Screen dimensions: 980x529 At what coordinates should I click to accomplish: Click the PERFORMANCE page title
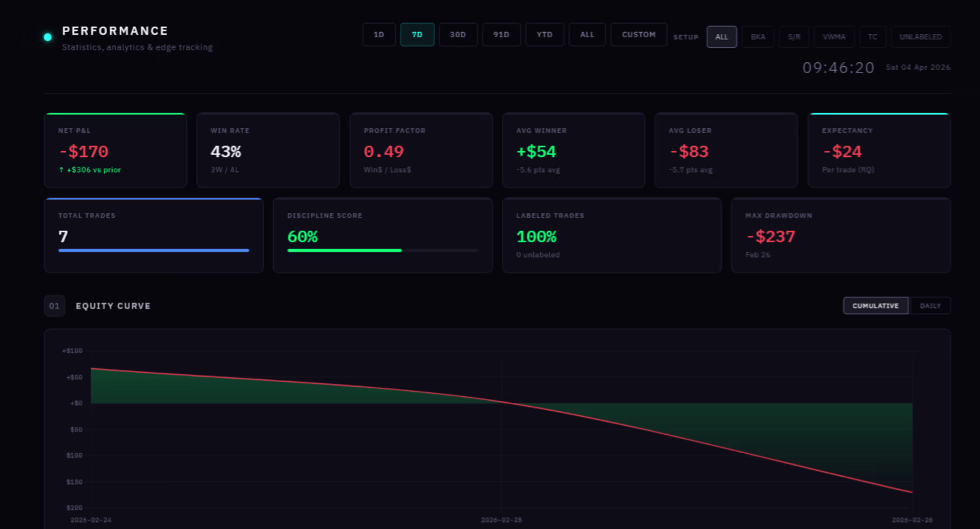click(x=115, y=31)
